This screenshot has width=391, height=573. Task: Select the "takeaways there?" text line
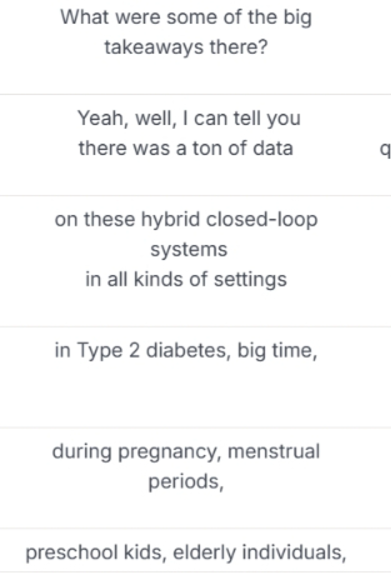pyautogui.click(x=186, y=47)
